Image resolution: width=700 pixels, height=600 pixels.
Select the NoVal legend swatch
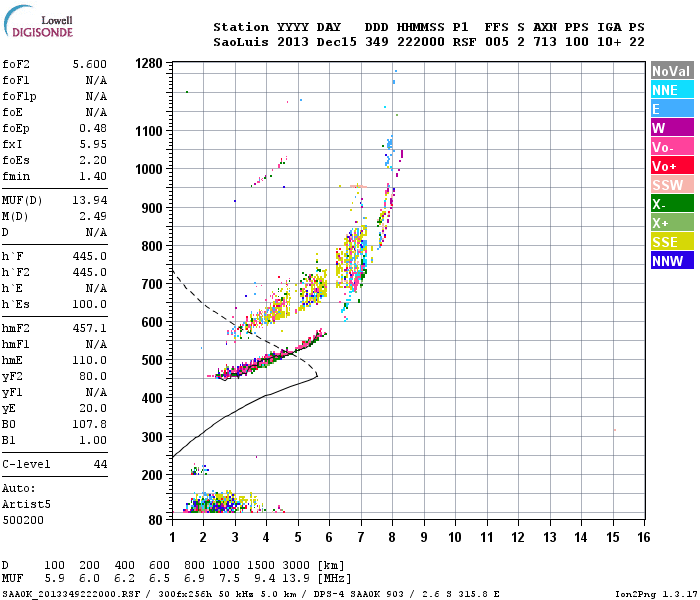[x=672, y=71]
